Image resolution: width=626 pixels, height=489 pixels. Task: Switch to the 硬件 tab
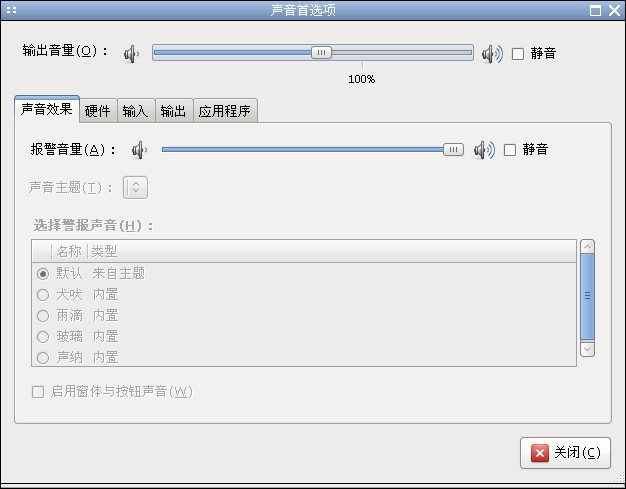[97, 111]
